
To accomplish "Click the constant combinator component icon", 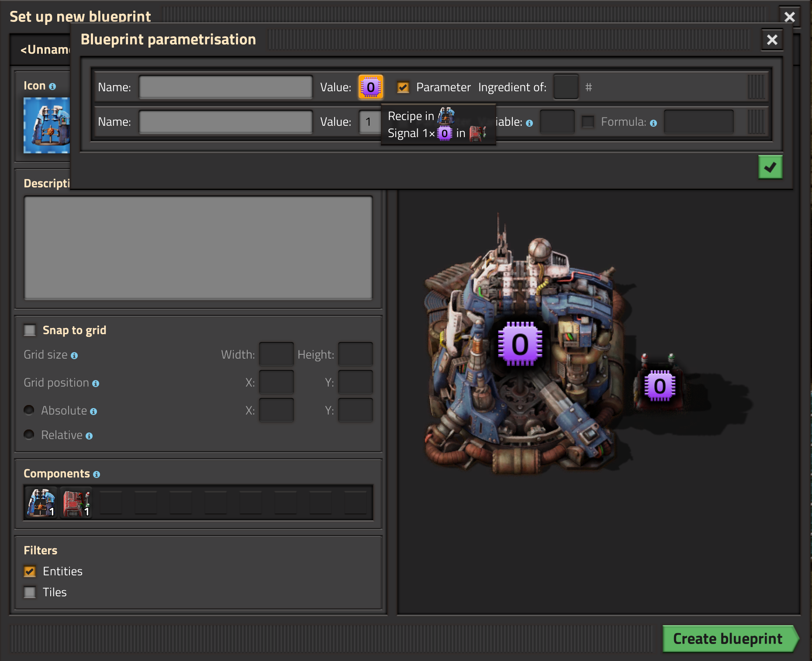I will click(x=76, y=502).
